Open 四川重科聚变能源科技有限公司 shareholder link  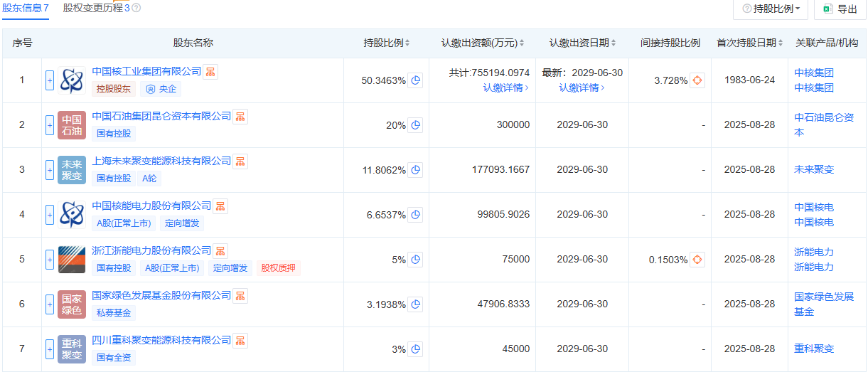click(161, 340)
